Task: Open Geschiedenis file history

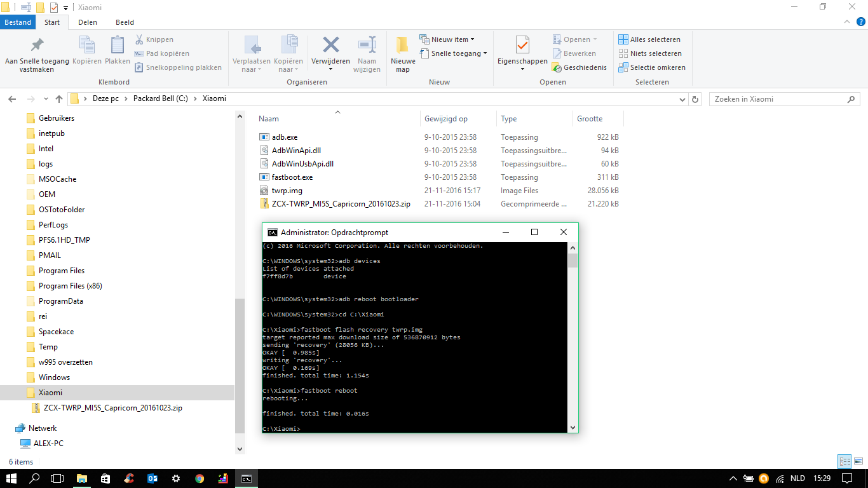Action: coord(580,67)
